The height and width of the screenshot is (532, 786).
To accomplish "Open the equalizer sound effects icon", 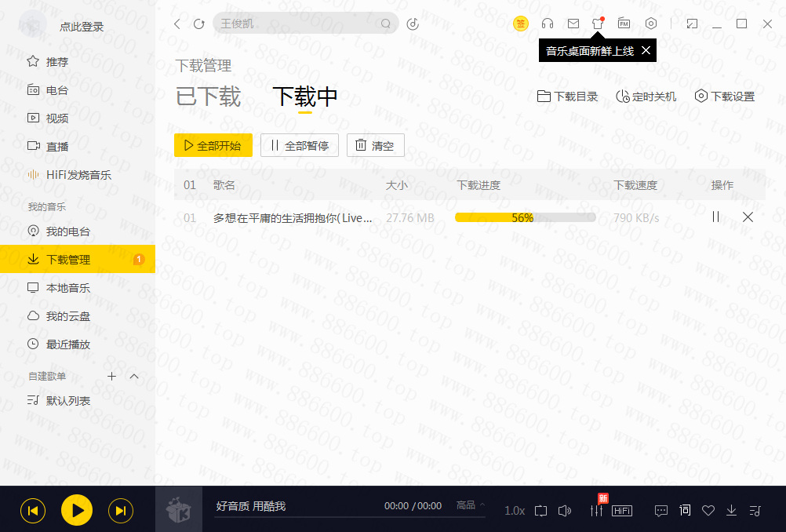I will [x=596, y=511].
